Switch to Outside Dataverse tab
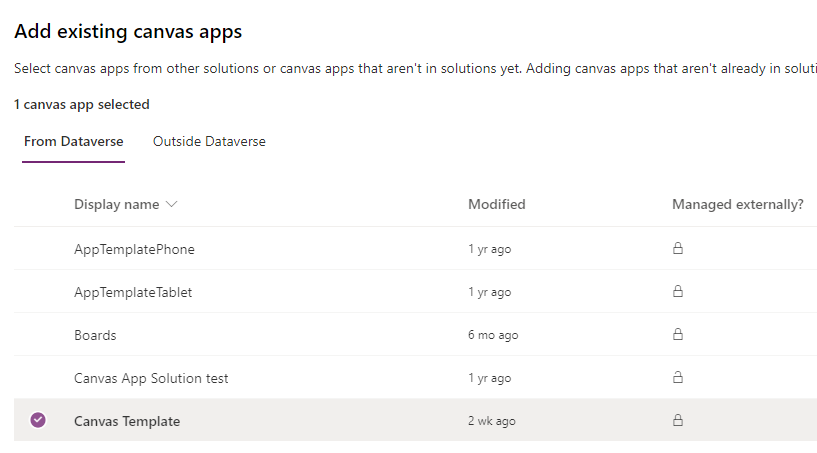The width and height of the screenshot is (817, 453). pyautogui.click(x=209, y=141)
